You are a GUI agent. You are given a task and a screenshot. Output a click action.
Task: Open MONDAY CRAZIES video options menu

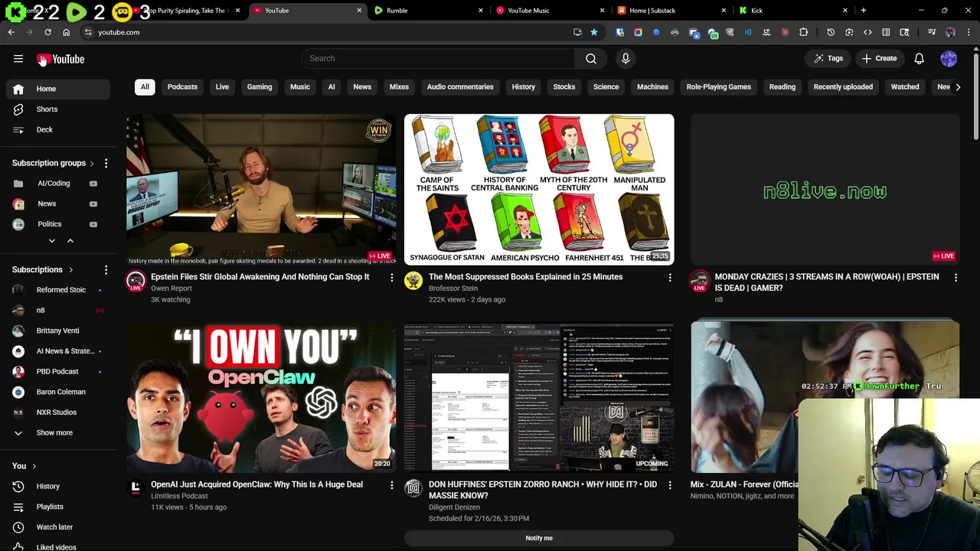click(x=955, y=278)
